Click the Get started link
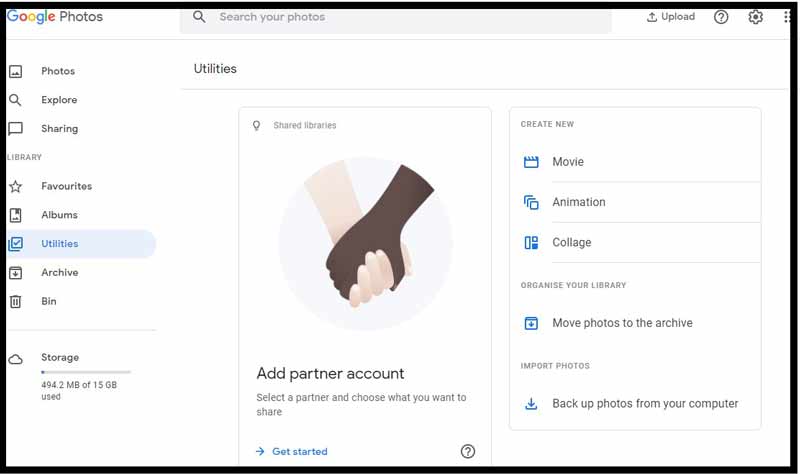 pos(299,452)
